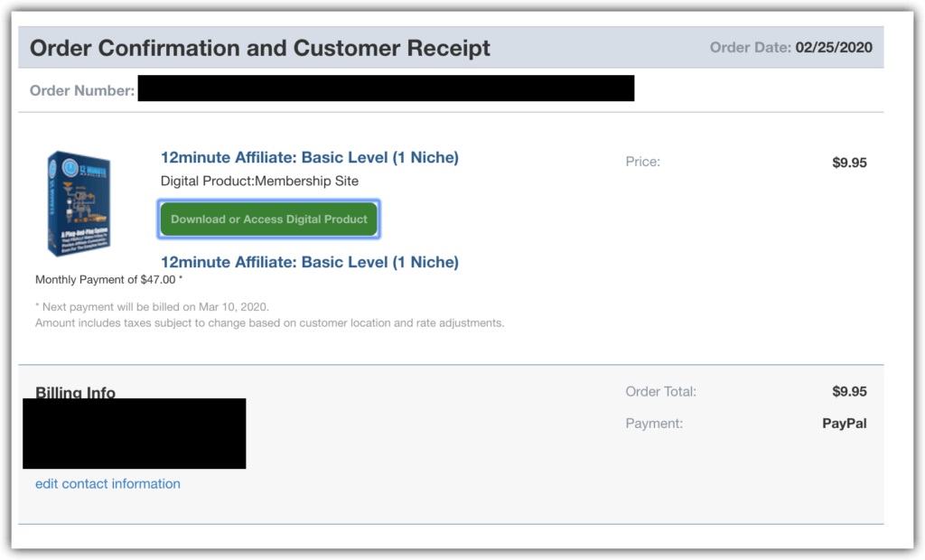The width and height of the screenshot is (925, 560).
Task: Click the Next payment billed Mar 10 note
Action: (152, 307)
